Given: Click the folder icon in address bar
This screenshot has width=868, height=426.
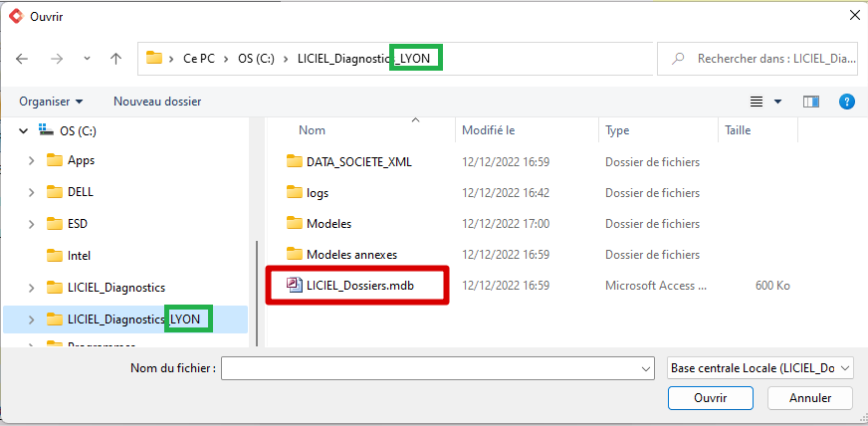Looking at the screenshot, I should point(153,58).
